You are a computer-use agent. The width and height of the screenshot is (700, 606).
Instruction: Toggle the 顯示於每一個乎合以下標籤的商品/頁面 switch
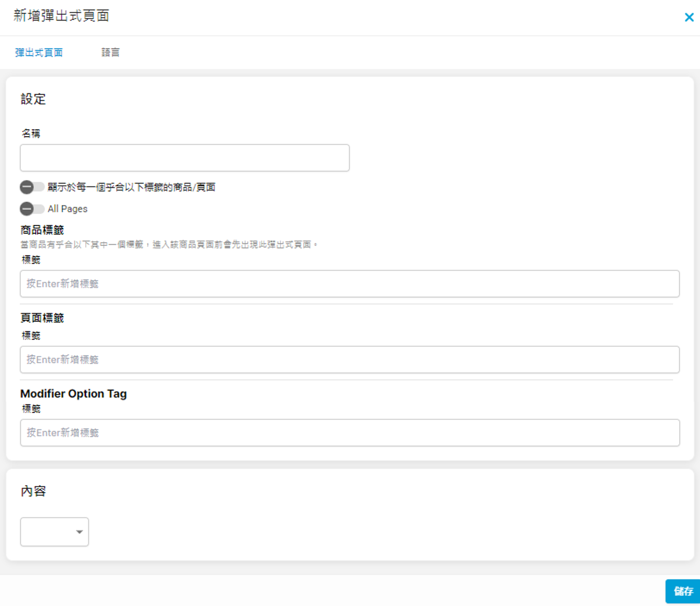32,187
